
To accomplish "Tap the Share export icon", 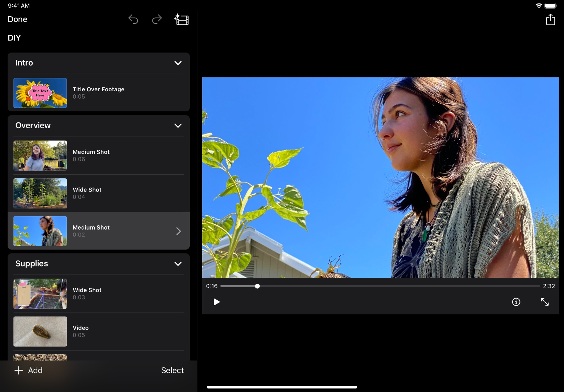I will pyautogui.click(x=550, y=20).
